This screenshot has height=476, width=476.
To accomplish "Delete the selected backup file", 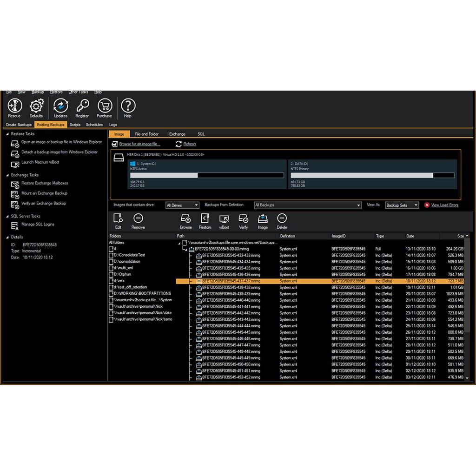I will pos(282,221).
